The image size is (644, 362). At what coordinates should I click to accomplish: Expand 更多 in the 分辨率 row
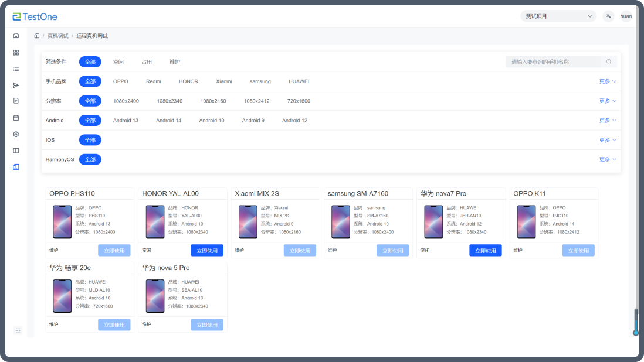[x=608, y=101]
